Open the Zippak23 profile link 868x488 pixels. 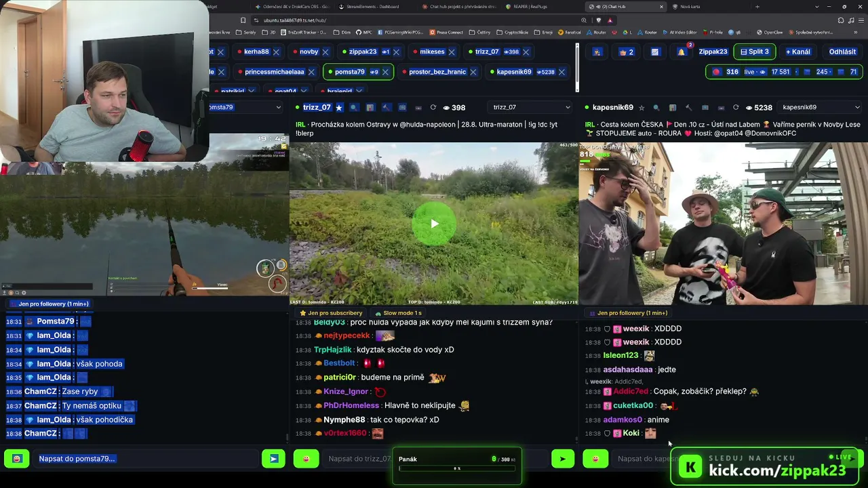tap(713, 52)
